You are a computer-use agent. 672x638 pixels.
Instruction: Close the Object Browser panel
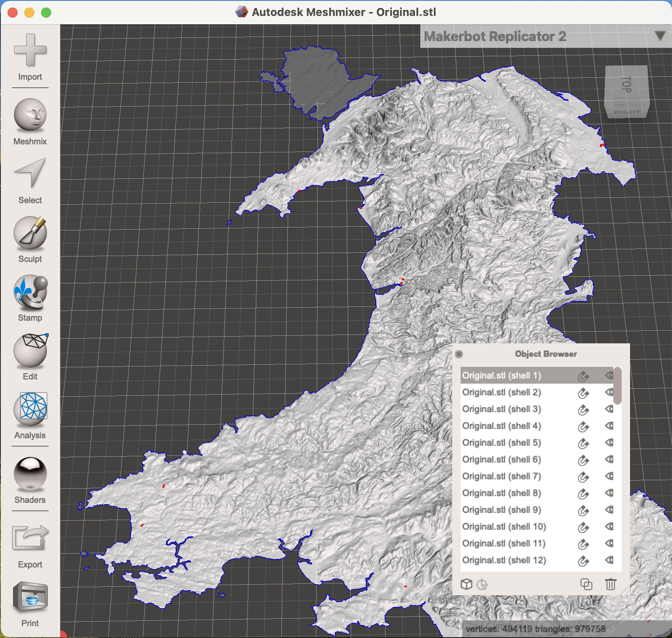pos(459,354)
